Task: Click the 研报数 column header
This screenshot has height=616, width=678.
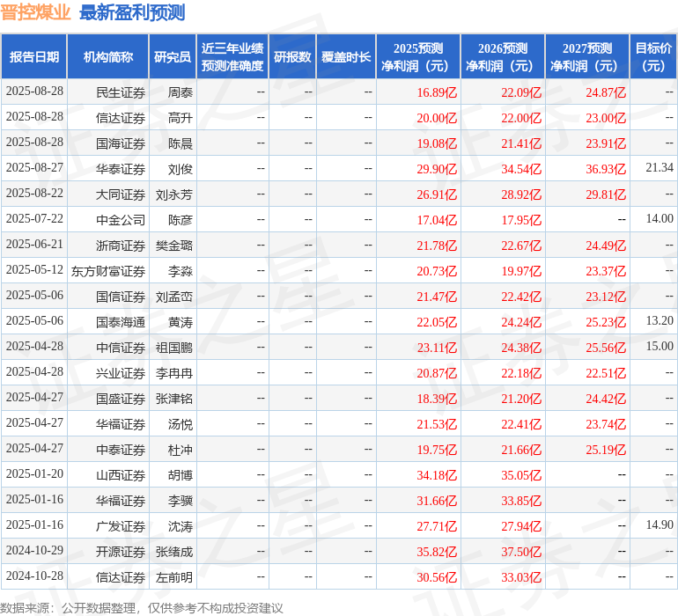Action: (x=292, y=56)
